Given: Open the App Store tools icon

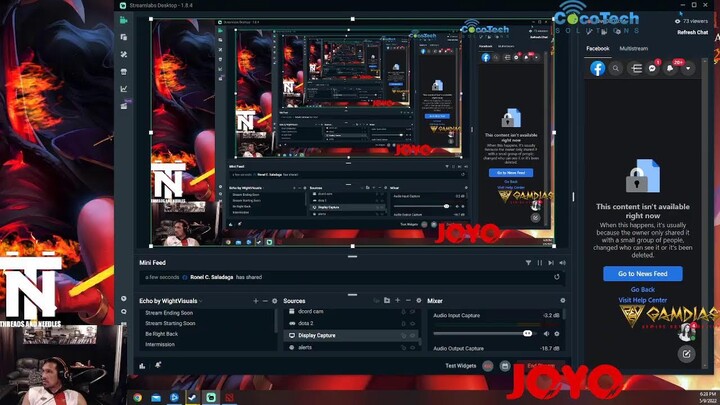Looking at the screenshot, I should coord(124,54).
